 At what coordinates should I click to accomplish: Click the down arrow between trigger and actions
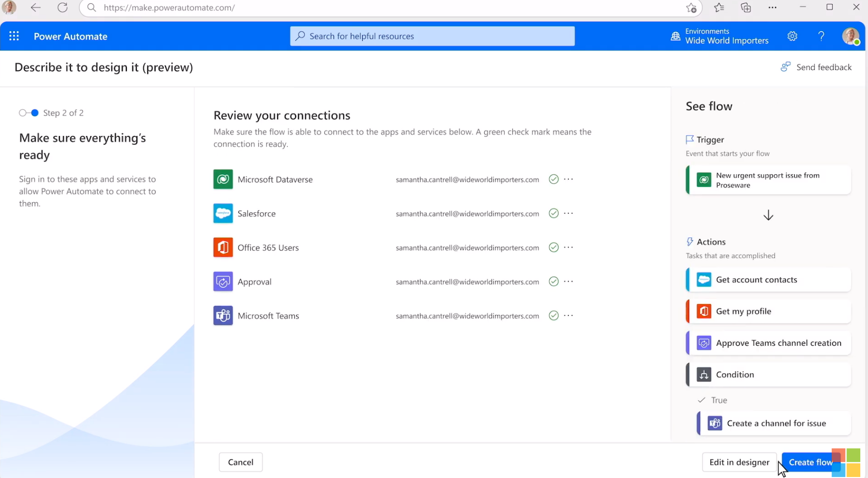click(768, 216)
